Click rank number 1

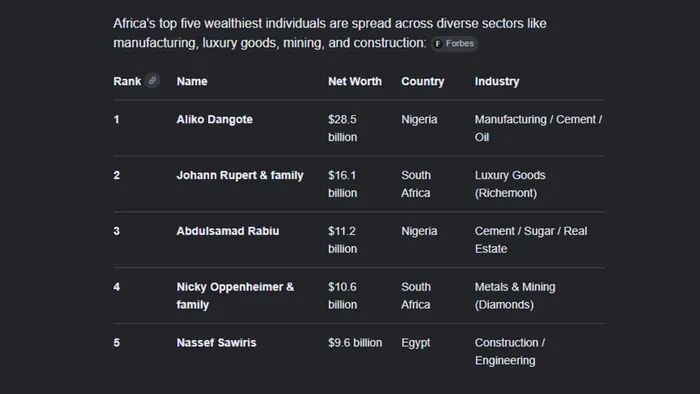[x=117, y=120]
